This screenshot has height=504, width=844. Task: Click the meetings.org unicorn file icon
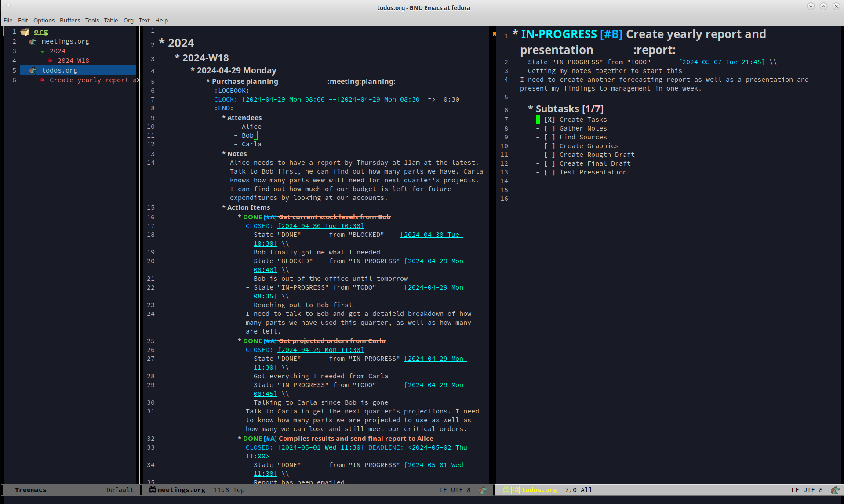click(x=33, y=42)
